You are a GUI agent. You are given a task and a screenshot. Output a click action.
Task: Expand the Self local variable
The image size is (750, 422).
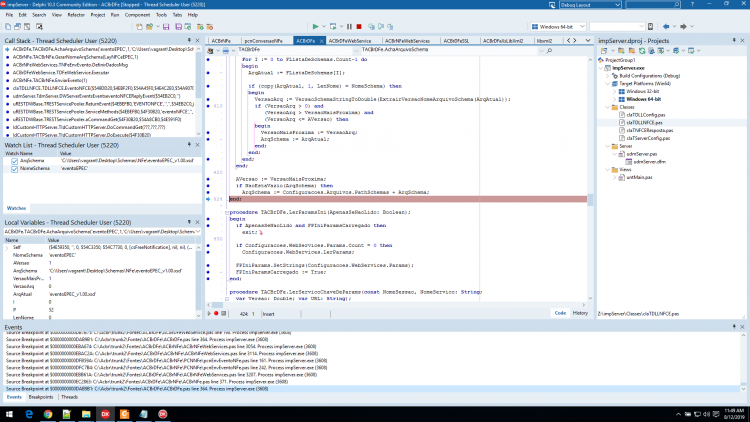pos(7,248)
